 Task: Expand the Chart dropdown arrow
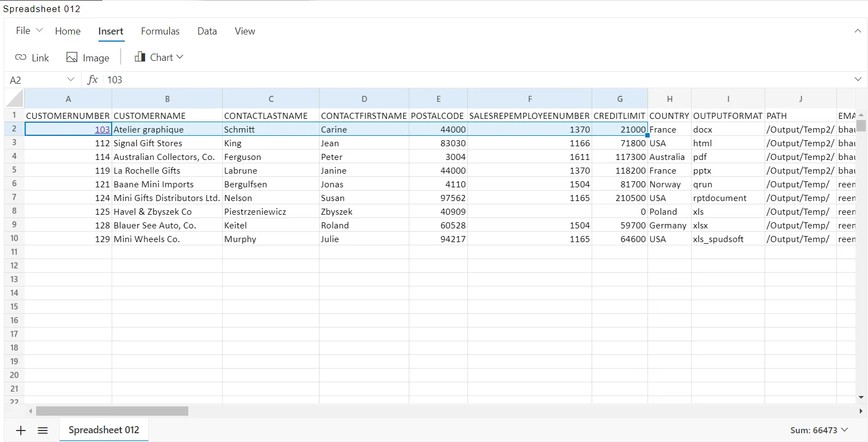(x=180, y=57)
